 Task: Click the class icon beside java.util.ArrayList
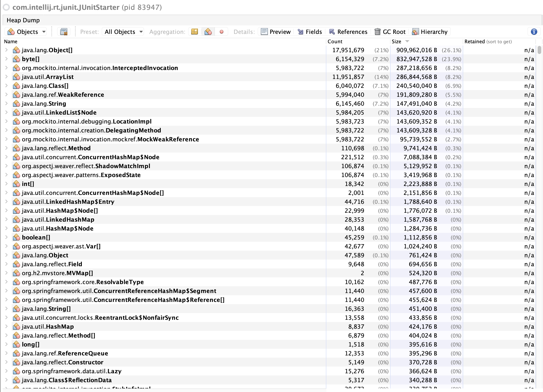tap(16, 77)
